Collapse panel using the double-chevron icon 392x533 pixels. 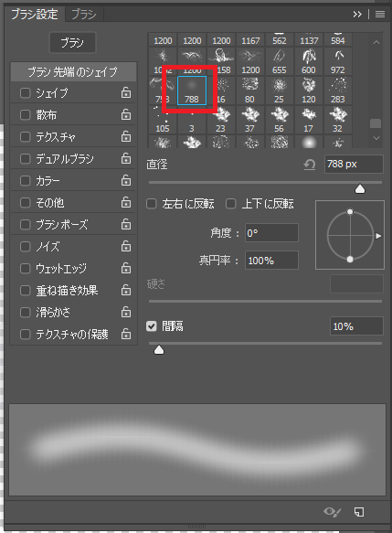(357, 15)
